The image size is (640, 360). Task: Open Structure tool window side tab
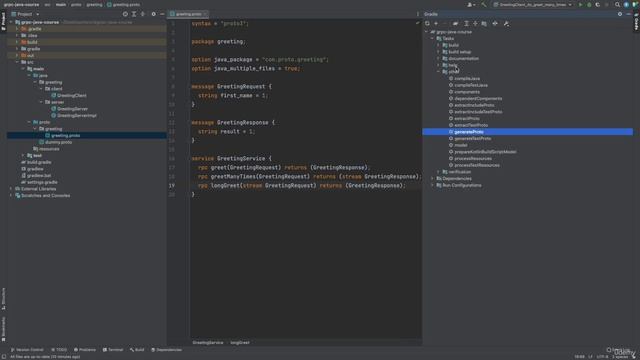(3, 299)
